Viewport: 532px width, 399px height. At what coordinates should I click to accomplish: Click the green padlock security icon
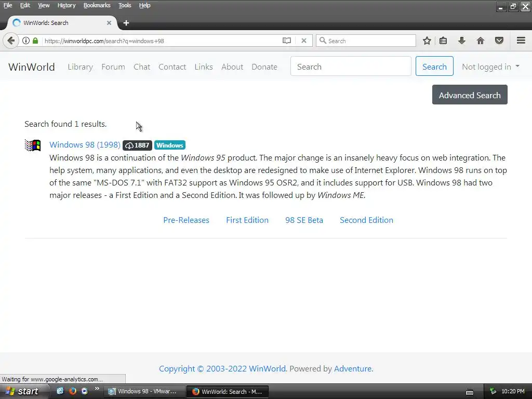pos(35,41)
